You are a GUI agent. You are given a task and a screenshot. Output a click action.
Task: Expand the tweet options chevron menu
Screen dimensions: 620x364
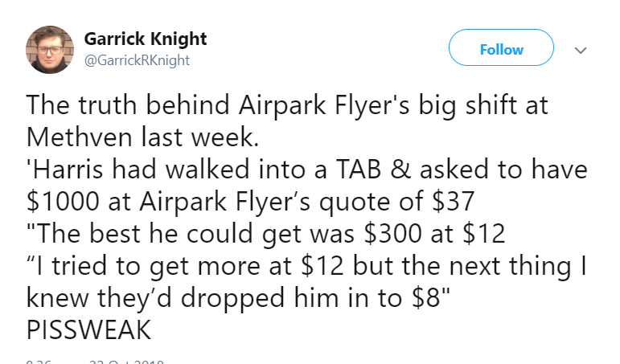click(580, 51)
